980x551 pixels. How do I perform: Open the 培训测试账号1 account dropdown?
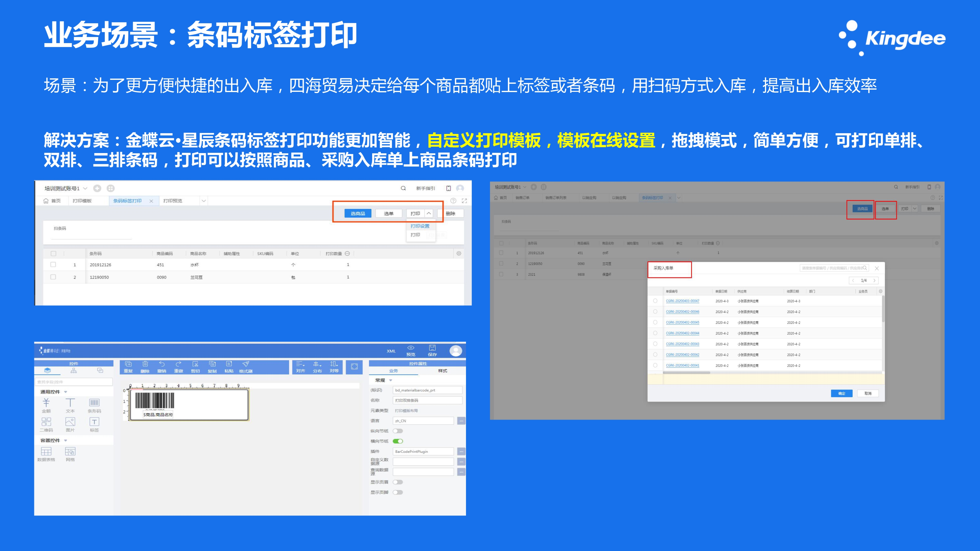[x=85, y=188]
